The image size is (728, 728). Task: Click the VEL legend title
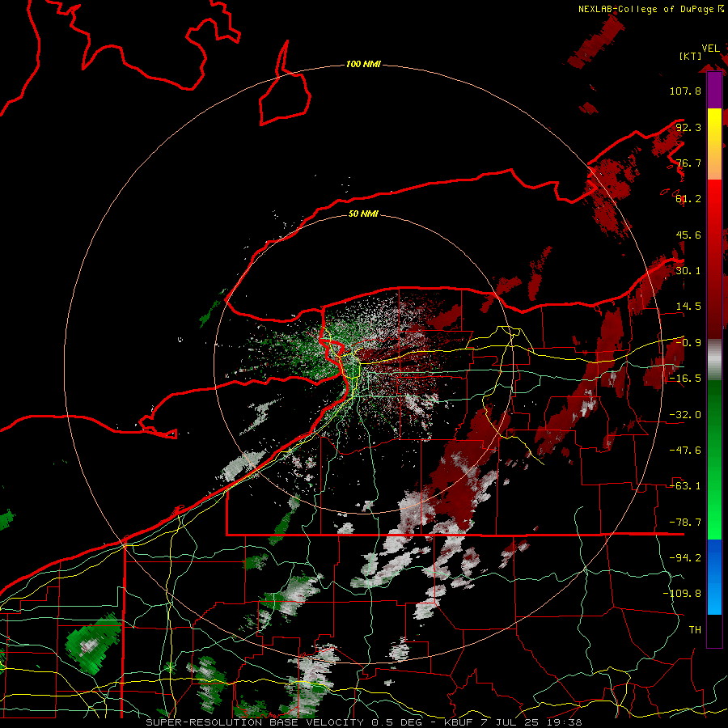710,49
